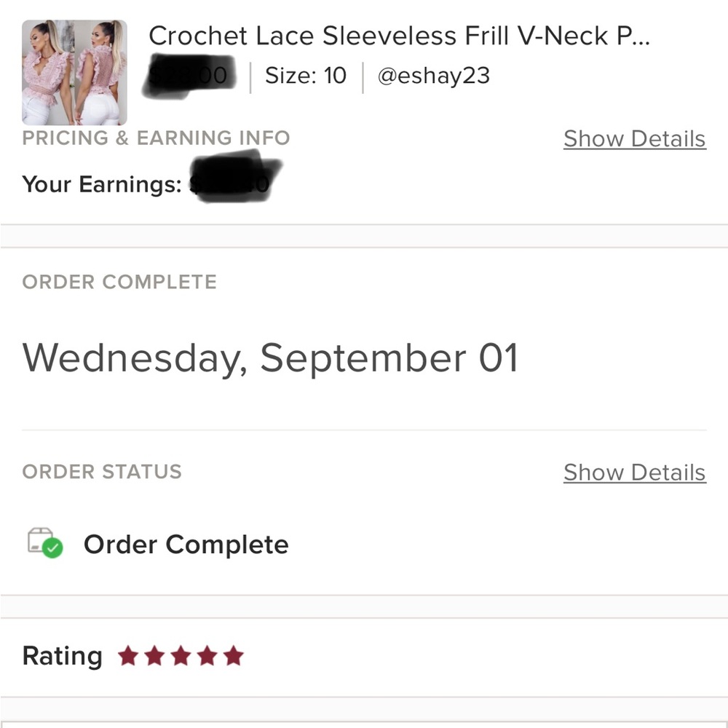
Task: Click the Size: 10 label
Action: 306,75
